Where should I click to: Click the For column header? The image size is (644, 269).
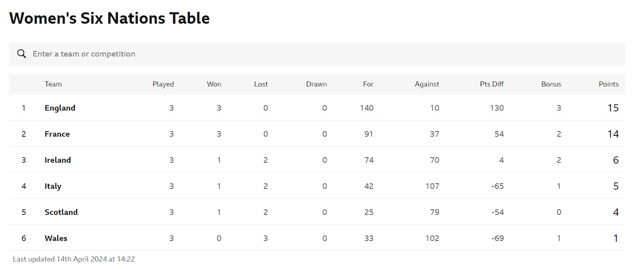[368, 84]
